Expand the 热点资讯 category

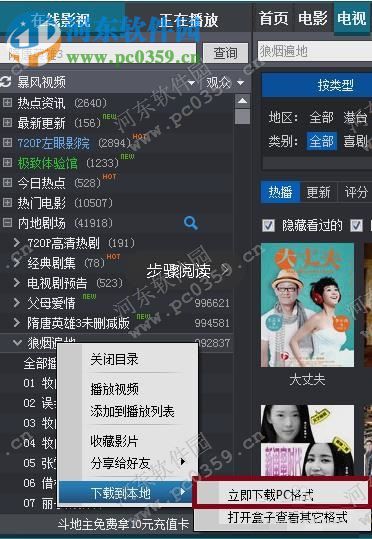7,102
